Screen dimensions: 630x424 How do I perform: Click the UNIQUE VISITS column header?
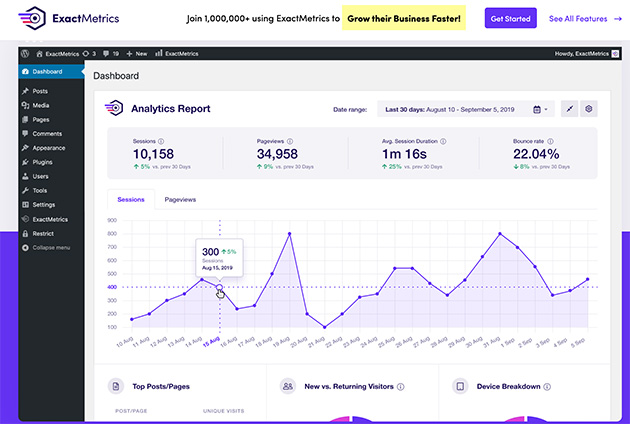223,411
